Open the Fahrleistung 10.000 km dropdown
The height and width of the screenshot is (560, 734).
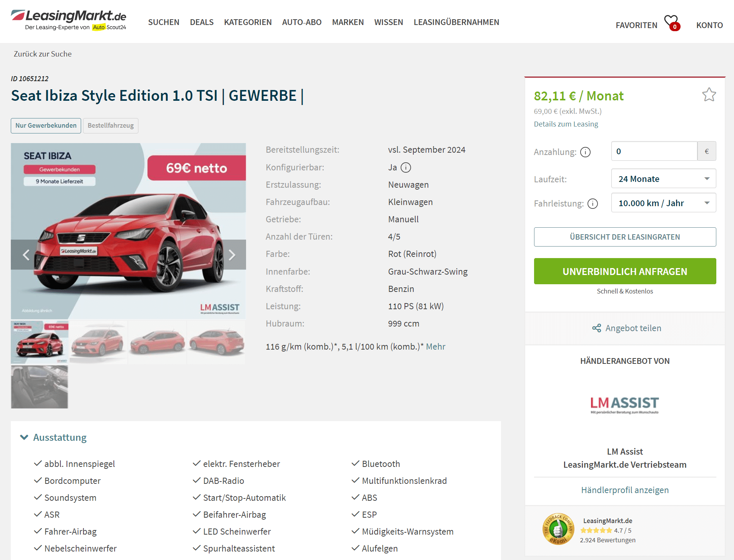pos(663,203)
